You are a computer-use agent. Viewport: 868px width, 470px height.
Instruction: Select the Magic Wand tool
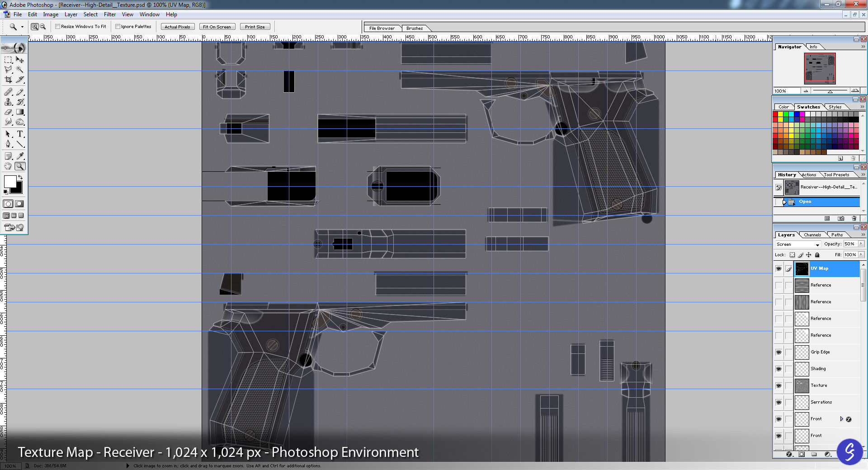pyautogui.click(x=20, y=70)
